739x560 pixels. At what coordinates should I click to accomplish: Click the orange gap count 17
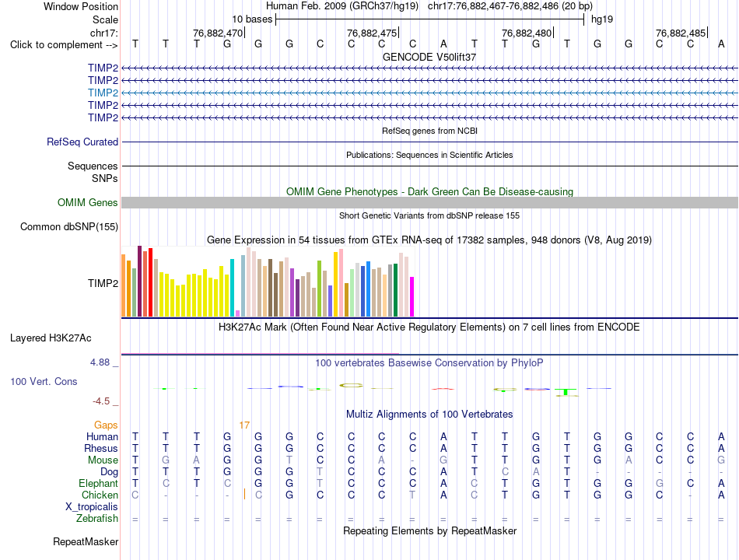[244, 425]
